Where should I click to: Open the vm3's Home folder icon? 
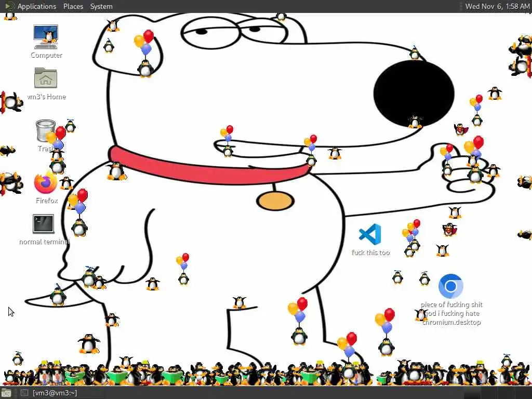(x=46, y=78)
